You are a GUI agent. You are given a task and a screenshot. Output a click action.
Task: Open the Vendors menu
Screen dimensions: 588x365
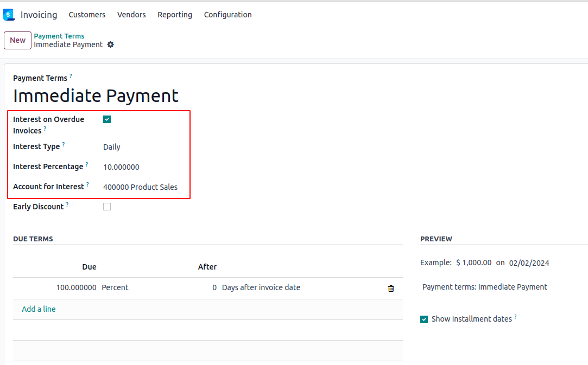pos(131,15)
